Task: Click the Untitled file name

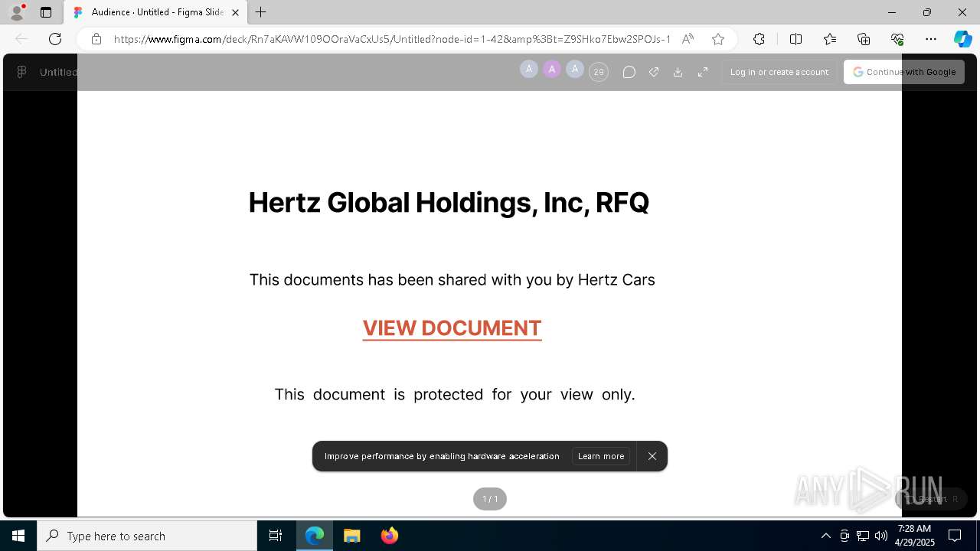Action: coord(58,72)
